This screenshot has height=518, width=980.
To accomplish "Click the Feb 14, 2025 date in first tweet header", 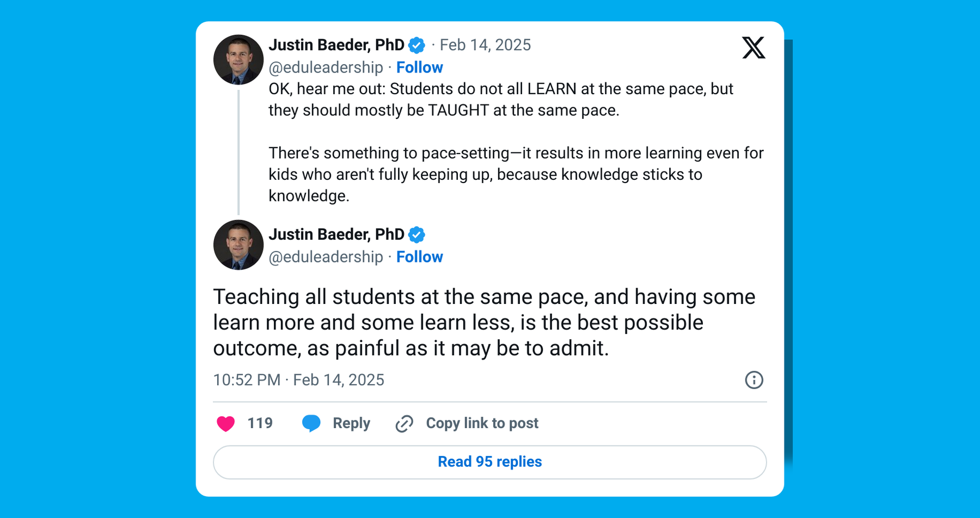I will [485, 45].
